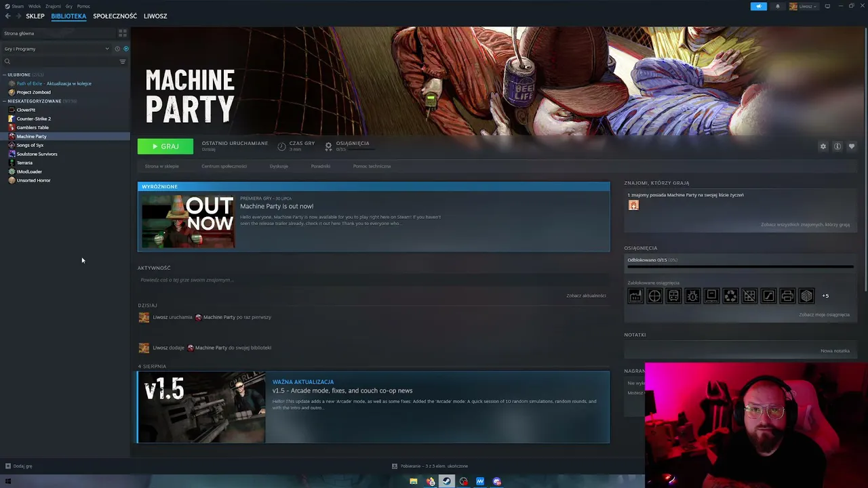The height and width of the screenshot is (488, 868).
Task: Click the Steam taskbar icon
Action: click(446, 481)
